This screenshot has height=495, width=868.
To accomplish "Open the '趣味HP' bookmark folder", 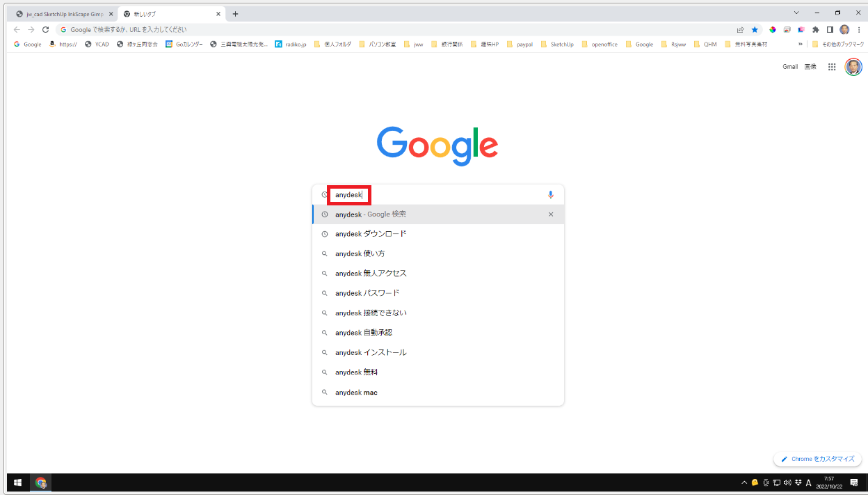I will [x=485, y=44].
